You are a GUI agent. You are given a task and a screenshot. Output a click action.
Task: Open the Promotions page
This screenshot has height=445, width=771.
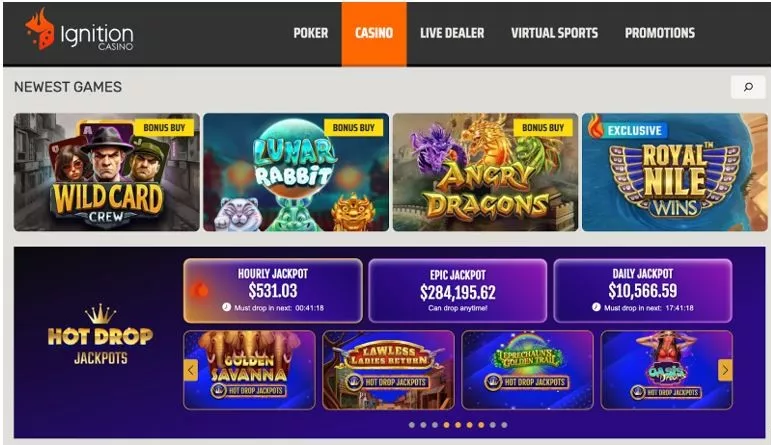click(660, 33)
